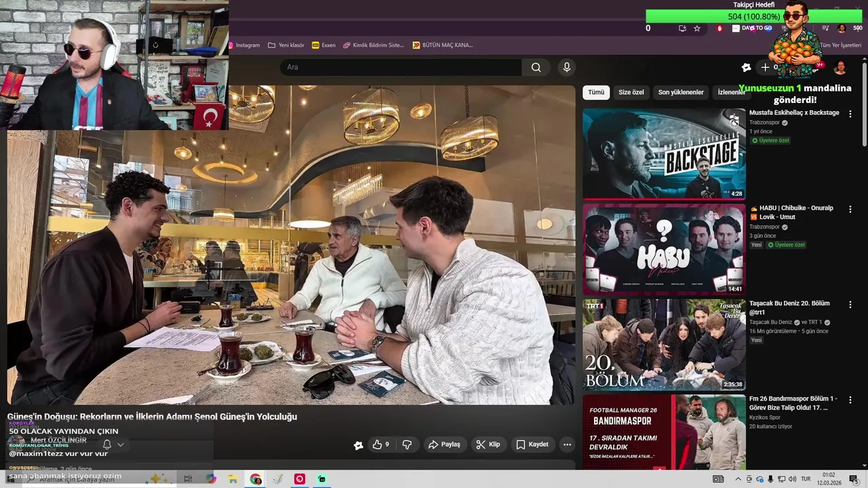The width and height of the screenshot is (868, 488).
Task: Open Chrome profile avatar in toolbar
Action: pyautogui.click(x=842, y=28)
